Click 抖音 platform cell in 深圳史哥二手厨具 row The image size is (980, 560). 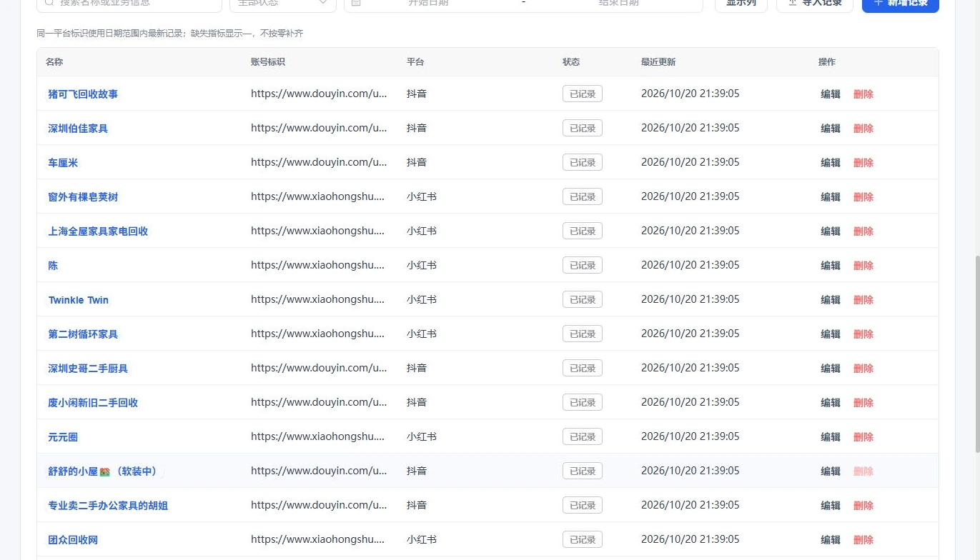click(x=417, y=368)
